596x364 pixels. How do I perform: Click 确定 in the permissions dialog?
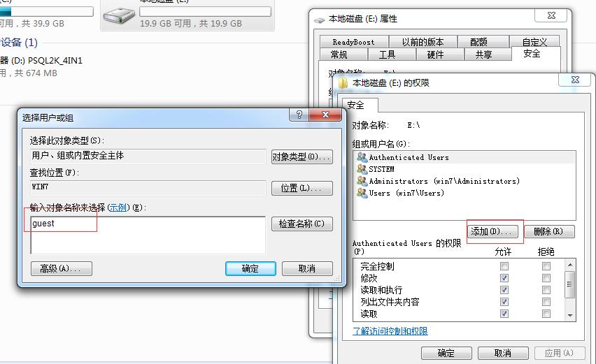446,353
